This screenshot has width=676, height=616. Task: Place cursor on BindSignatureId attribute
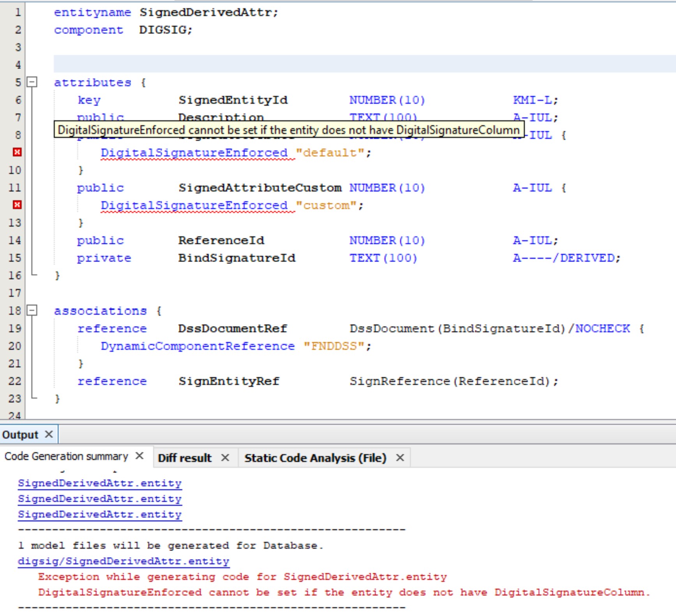pyautogui.click(x=236, y=258)
